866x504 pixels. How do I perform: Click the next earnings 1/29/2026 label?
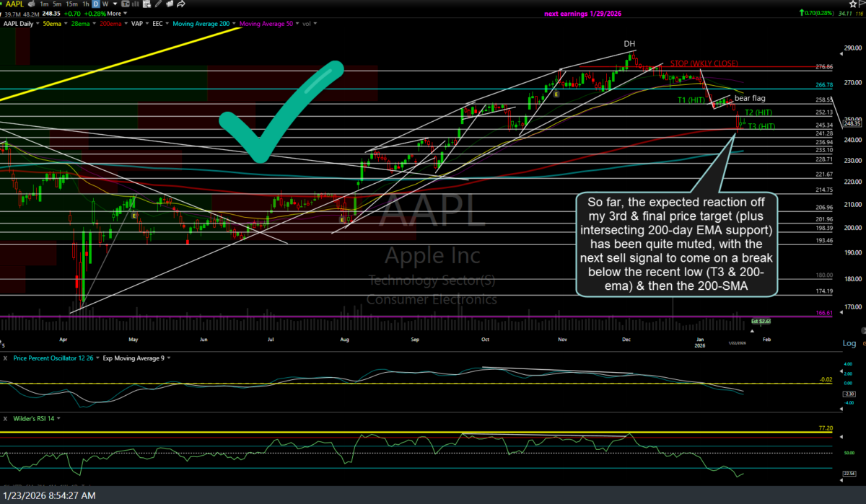582,13
